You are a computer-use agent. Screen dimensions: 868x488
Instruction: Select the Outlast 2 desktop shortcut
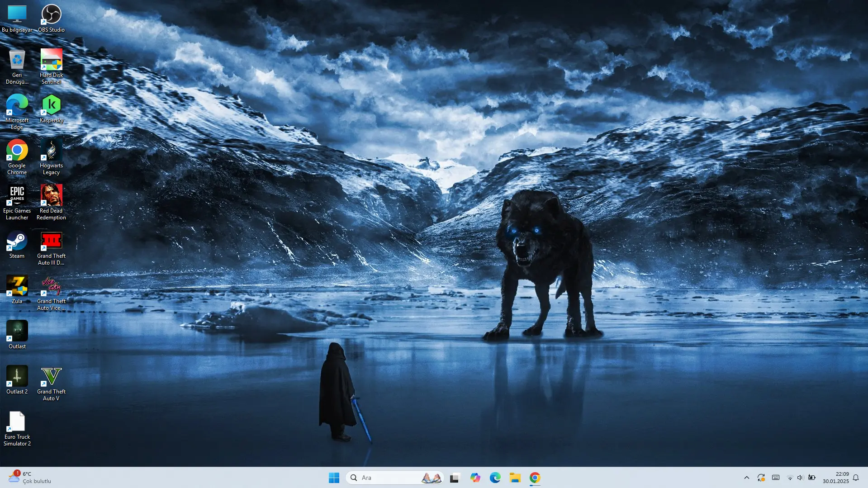click(17, 380)
